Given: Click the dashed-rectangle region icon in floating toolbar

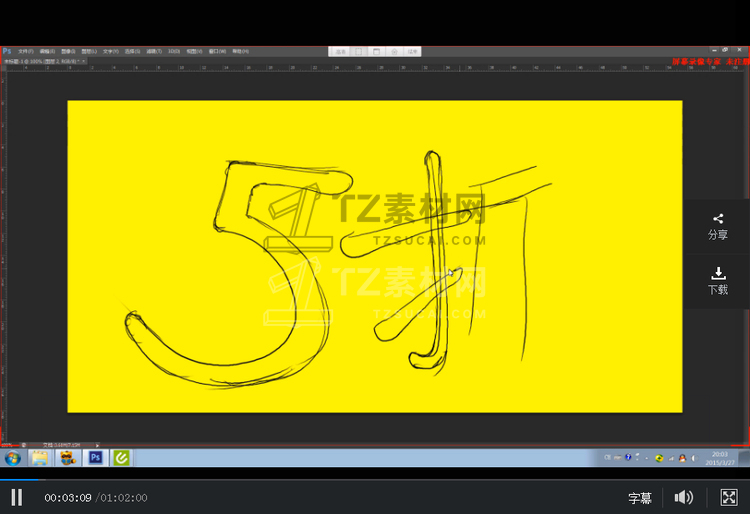Looking at the screenshot, I should tap(358, 52).
